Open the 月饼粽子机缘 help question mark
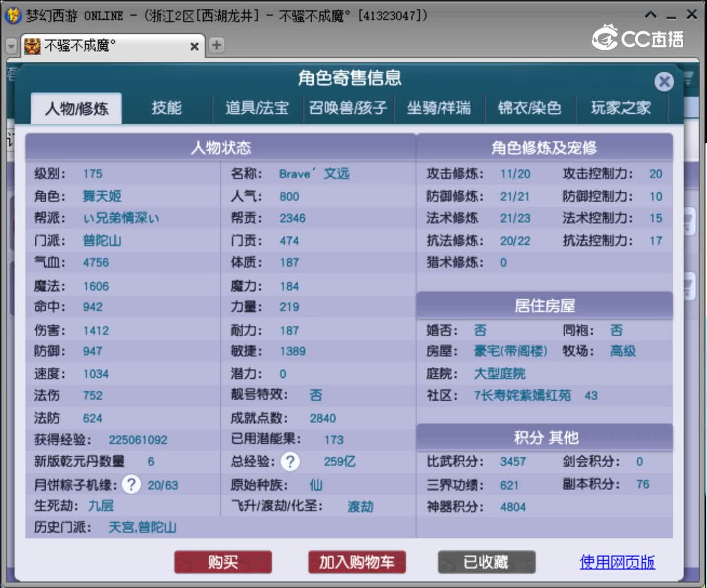The image size is (707, 588). (x=131, y=485)
